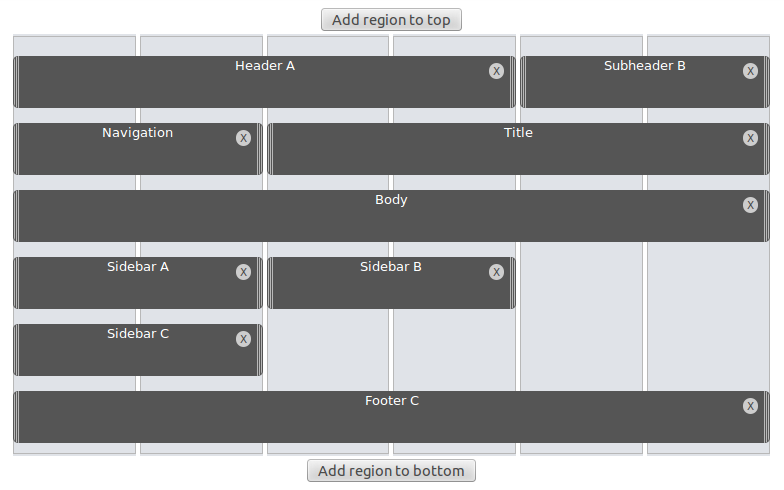Image resolution: width=784 pixels, height=490 pixels.
Task: Remove the Header A region
Action: tap(496, 71)
